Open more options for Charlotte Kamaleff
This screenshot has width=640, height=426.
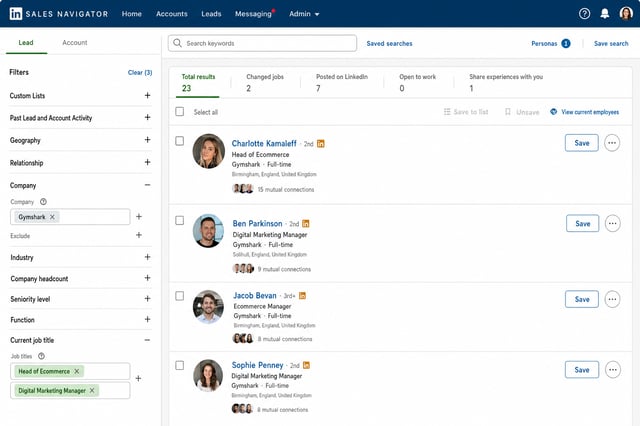point(612,143)
